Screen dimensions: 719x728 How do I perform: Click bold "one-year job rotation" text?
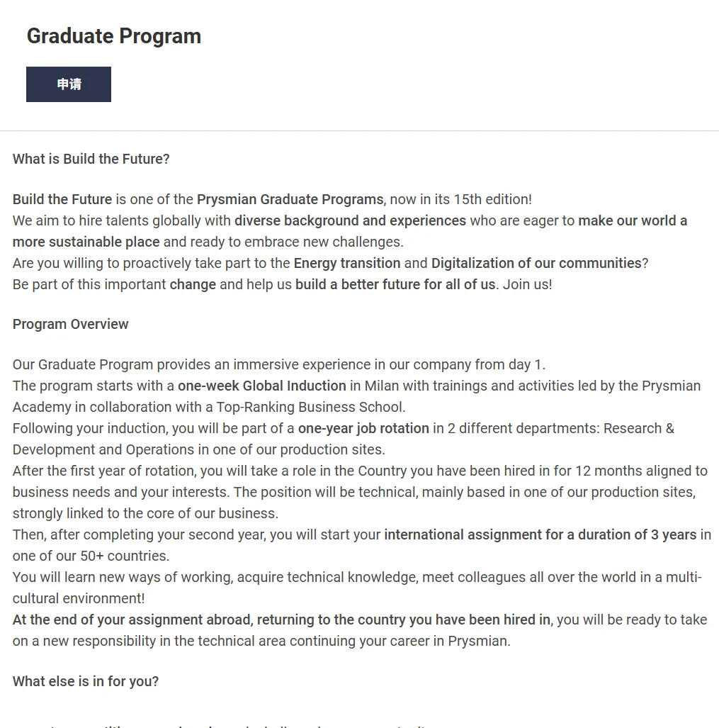point(363,428)
